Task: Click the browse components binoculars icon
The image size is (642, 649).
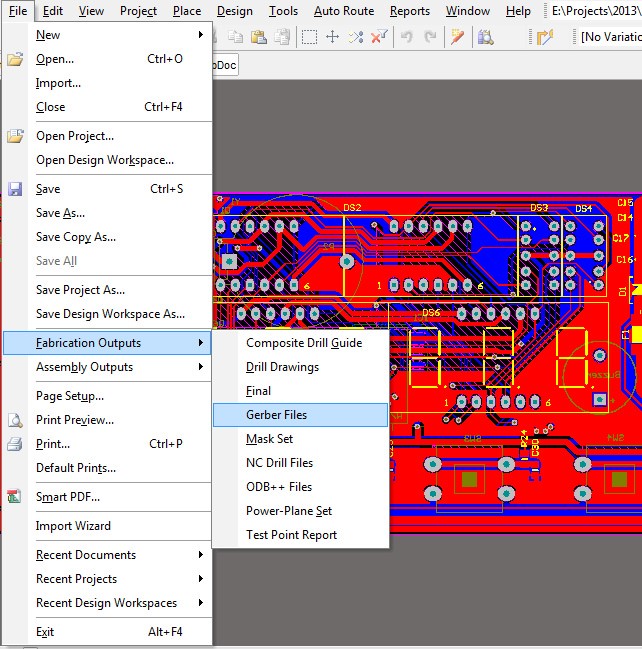Action: pos(486,37)
